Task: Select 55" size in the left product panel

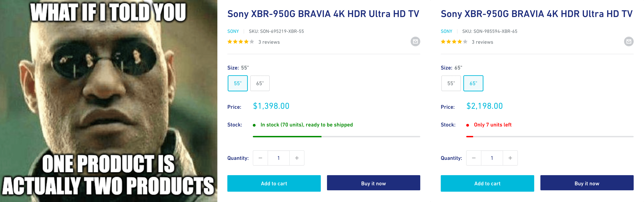Action: click(x=237, y=83)
